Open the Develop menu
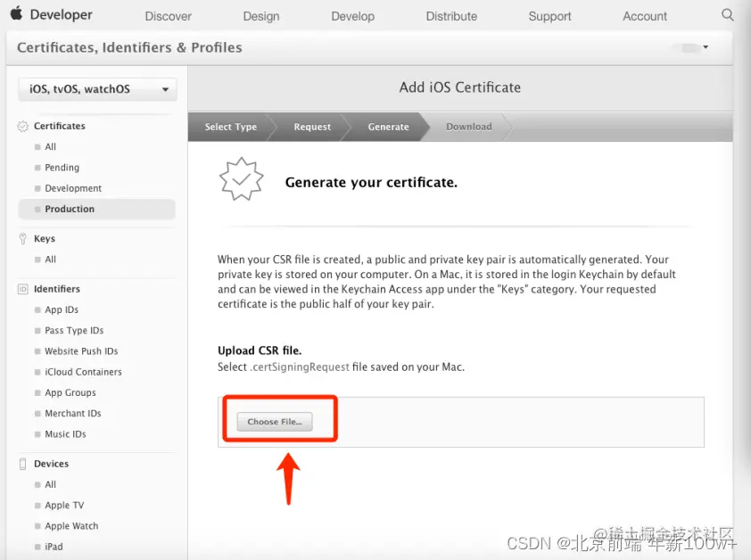The height and width of the screenshot is (560, 751). 353,16
